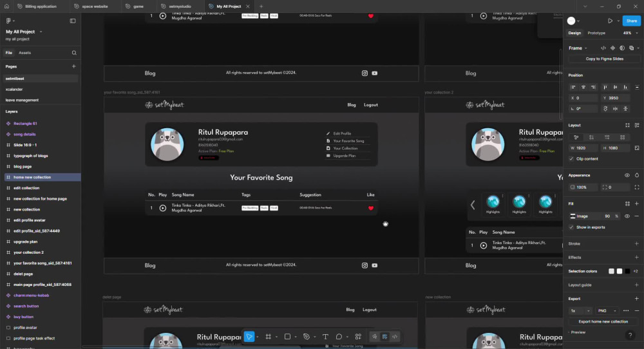Add a new page
Image resolution: width=644 pixels, height=349 pixels.
[74, 66]
